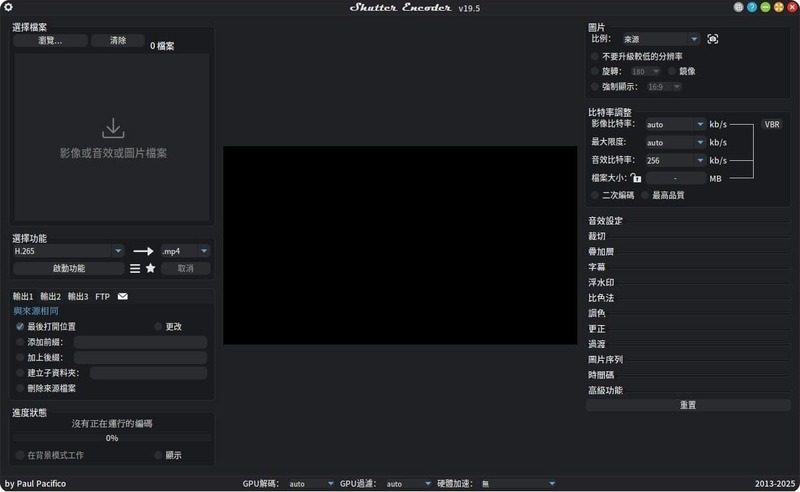Screen dimensions: 800x492
Task: Enable the 旋轉 rotate checkbox
Action: [595, 71]
